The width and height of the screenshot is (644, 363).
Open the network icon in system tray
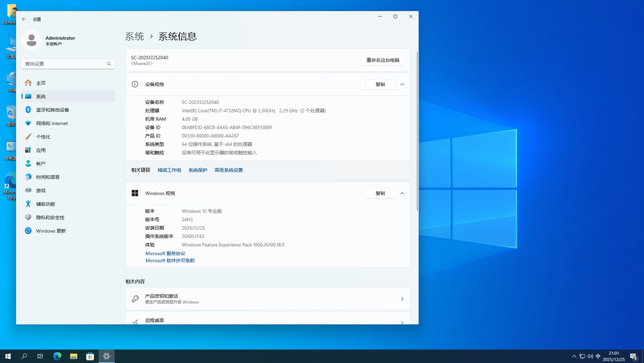(x=582, y=357)
